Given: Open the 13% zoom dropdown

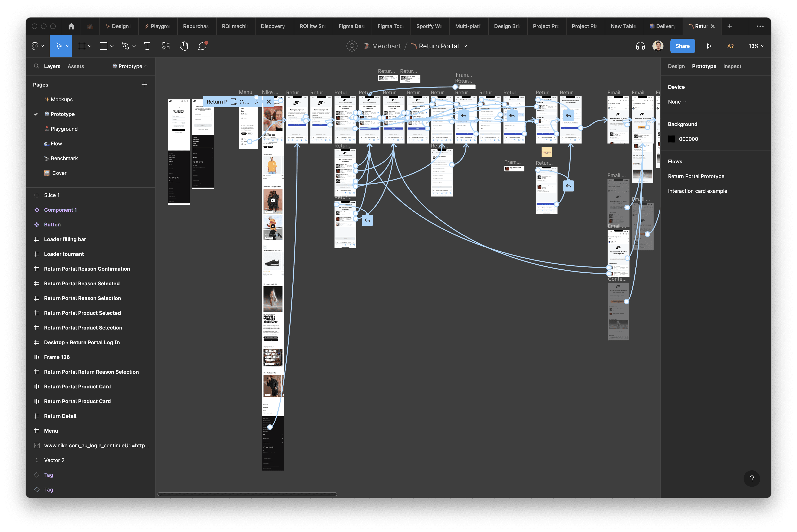Looking at the screenshot, I should [757, 46].
